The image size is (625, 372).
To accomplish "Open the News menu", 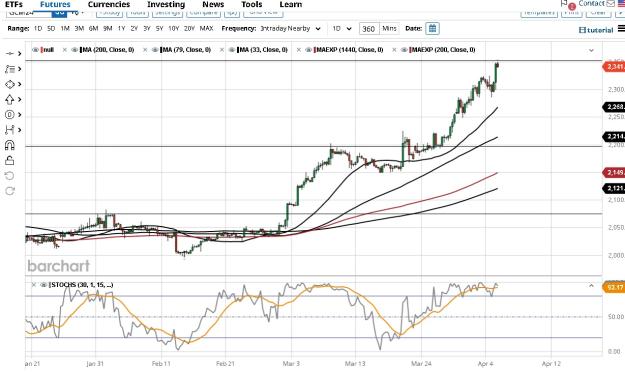I will click(x=213, y=4).
